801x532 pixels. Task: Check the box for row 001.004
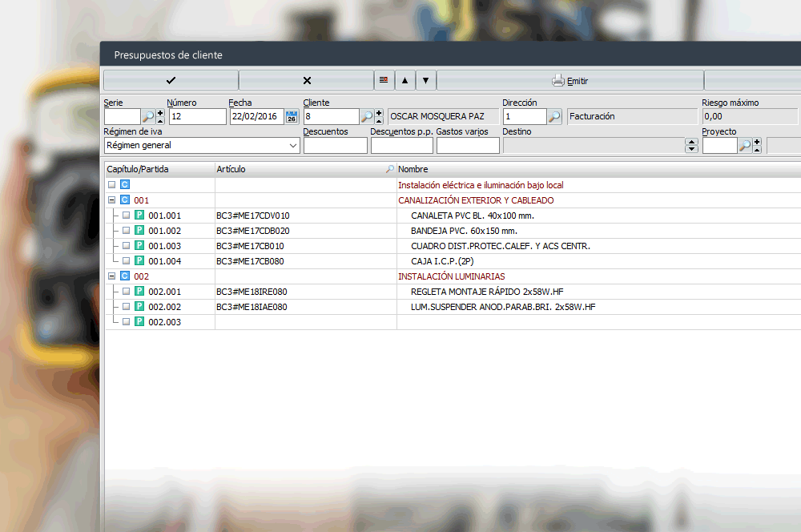coord(126,261)
